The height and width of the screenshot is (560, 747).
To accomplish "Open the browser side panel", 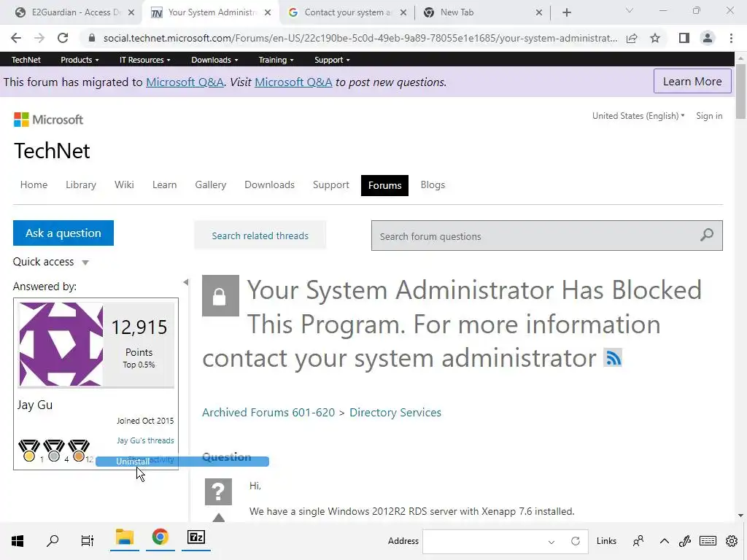I will coord(684,38).
